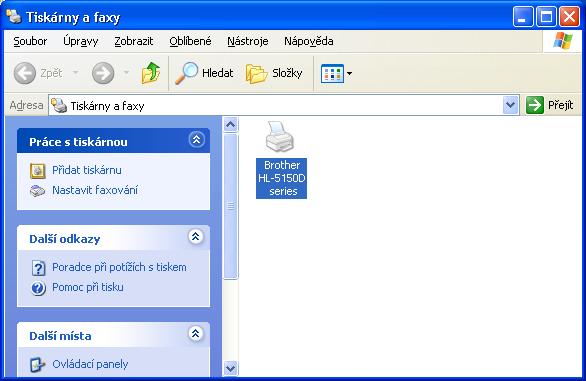Open the Oblíbené menu

coord(190,41)
